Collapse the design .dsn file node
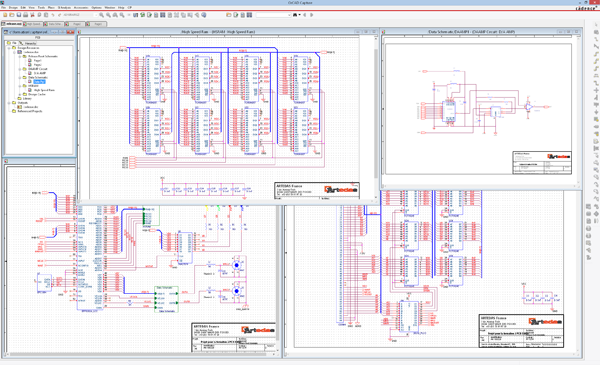 14,52
